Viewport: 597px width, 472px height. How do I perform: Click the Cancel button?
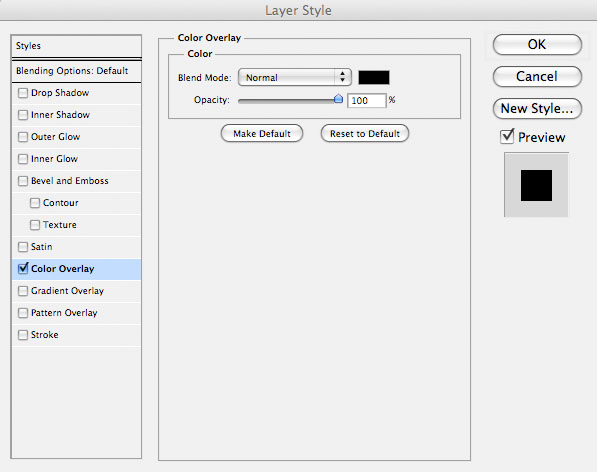click(537, 77)
